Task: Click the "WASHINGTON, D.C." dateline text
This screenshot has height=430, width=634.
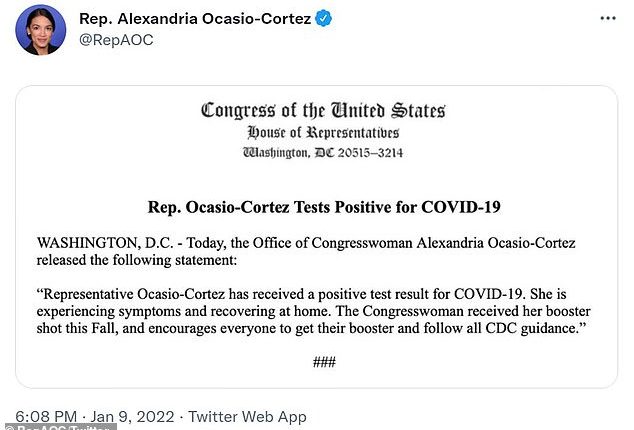Action: 105,243
